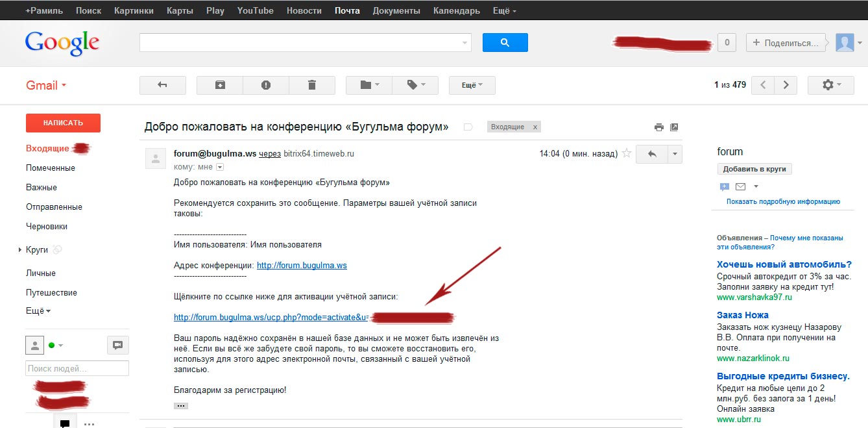Viewport: 868px width, 428px height.
Task: Open www.varshavka97.ru ad link
Action: pos(754,297)
